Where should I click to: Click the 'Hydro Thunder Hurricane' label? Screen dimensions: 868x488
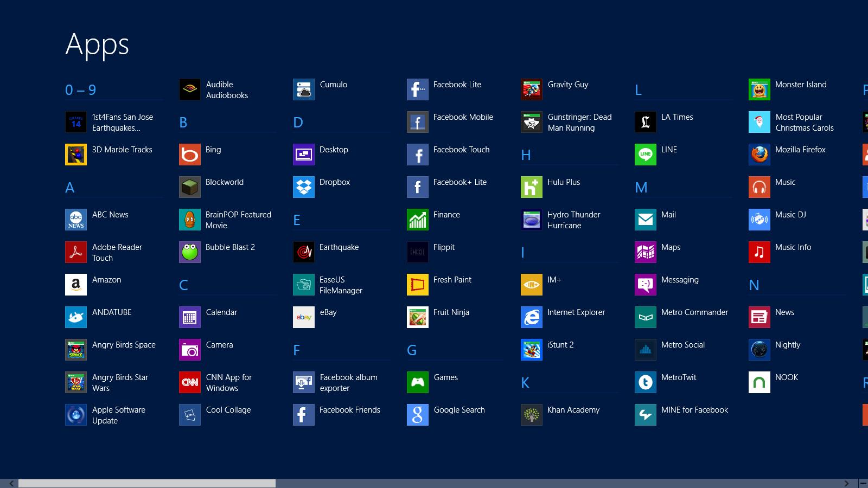click(x=574, y=220)
